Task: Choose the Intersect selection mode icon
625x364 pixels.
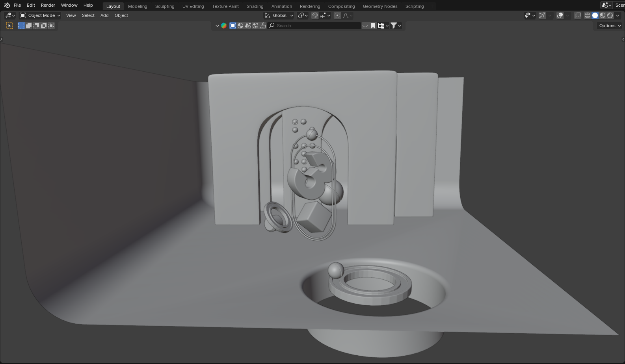Action: coord(51,26)
